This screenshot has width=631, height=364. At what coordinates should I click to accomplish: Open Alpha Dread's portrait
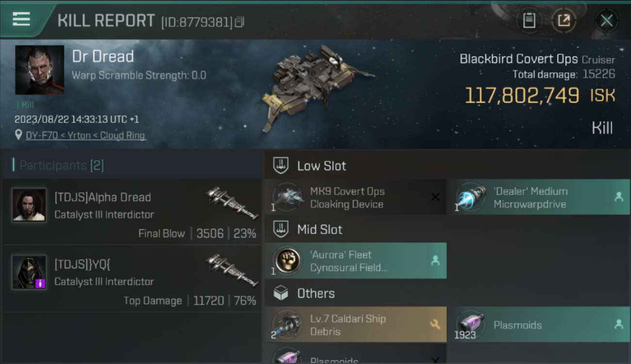coord(29,205)
